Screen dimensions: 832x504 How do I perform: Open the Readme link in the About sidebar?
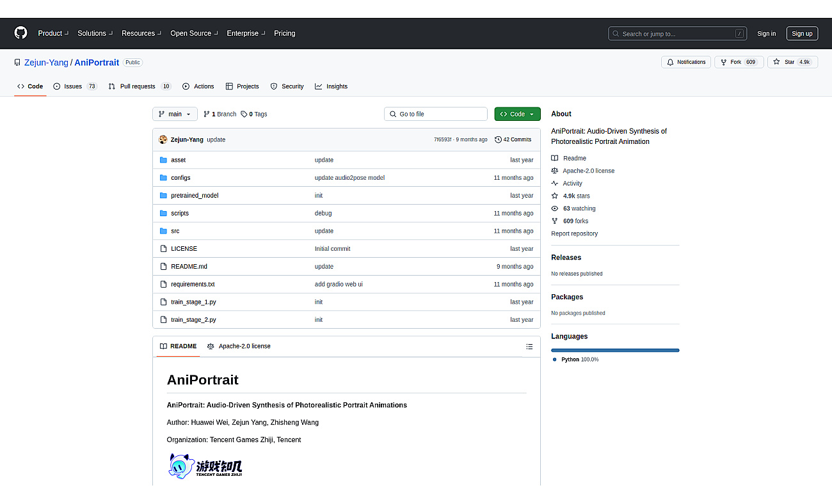(569, 158)
